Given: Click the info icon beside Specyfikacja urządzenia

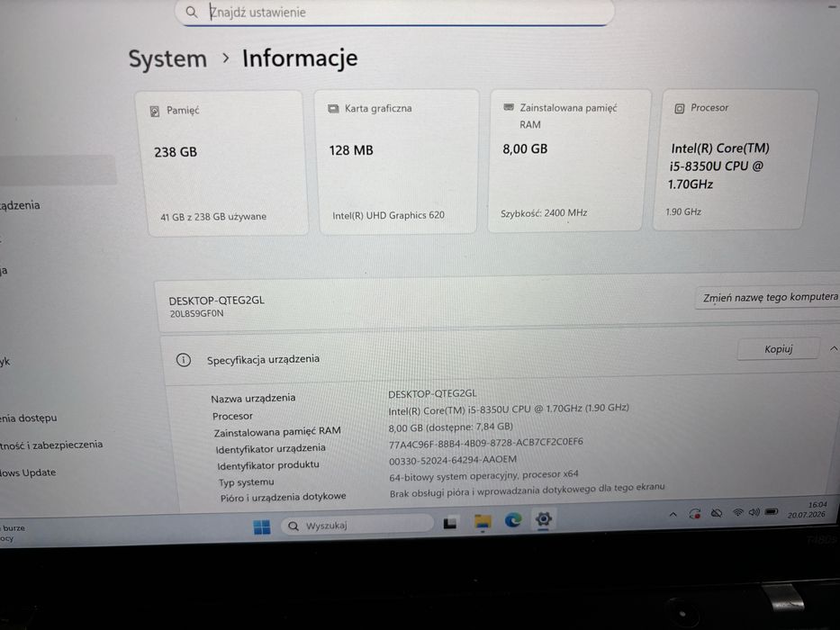Looking at the screenshot, I should click(183, 360).
